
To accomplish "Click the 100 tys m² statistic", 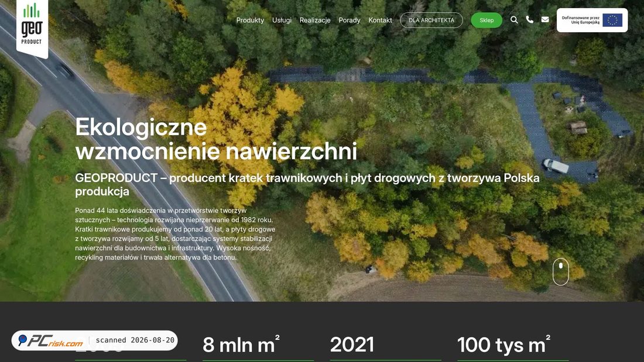I will (x=503, y=344).
